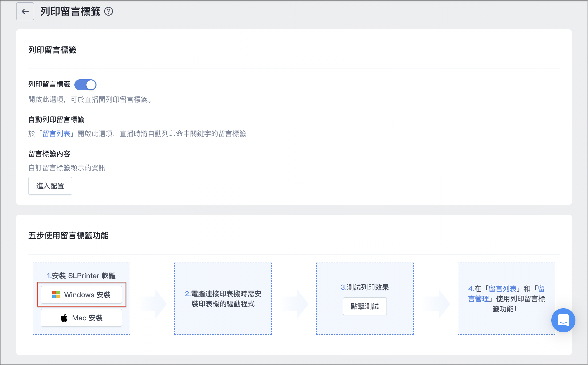Open the live chat support bubble

click(563, 320)
